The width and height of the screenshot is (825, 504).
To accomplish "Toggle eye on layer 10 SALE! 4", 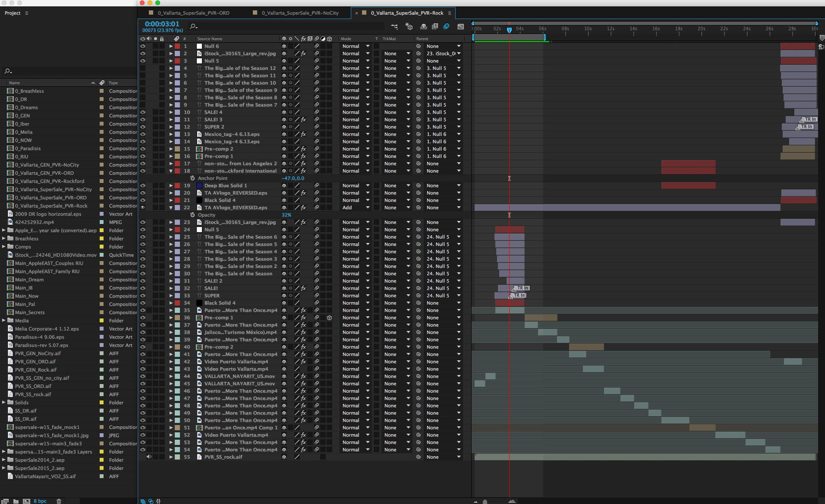I will (x=143, y=112).
